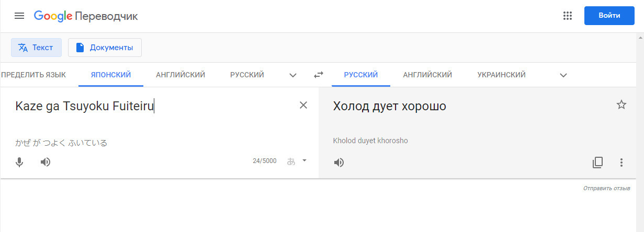Expand the source language list

(x=293, y=75)
